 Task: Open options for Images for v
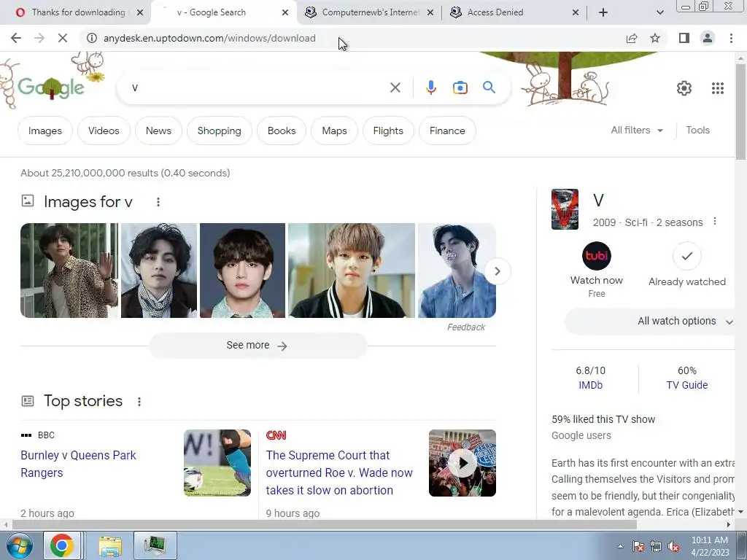pyautogui.click(x=158, y=202)
